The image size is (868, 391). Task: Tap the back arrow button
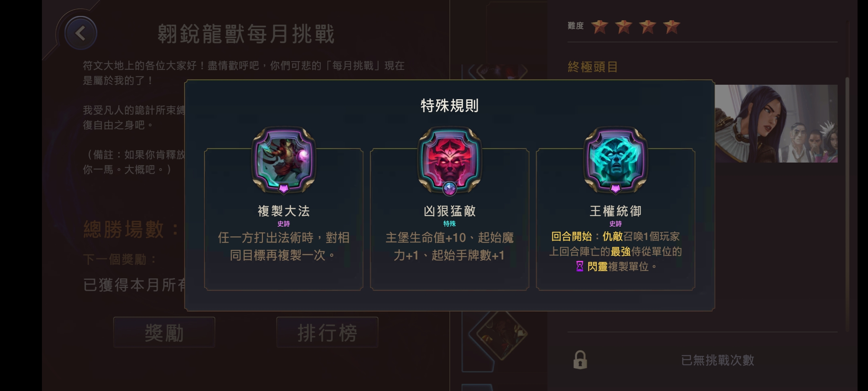pos(80,33)
